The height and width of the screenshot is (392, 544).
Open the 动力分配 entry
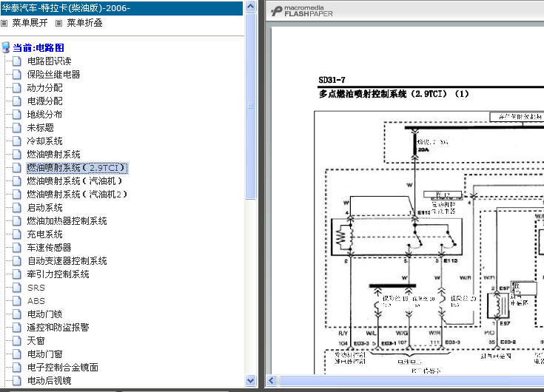point(44,88)
